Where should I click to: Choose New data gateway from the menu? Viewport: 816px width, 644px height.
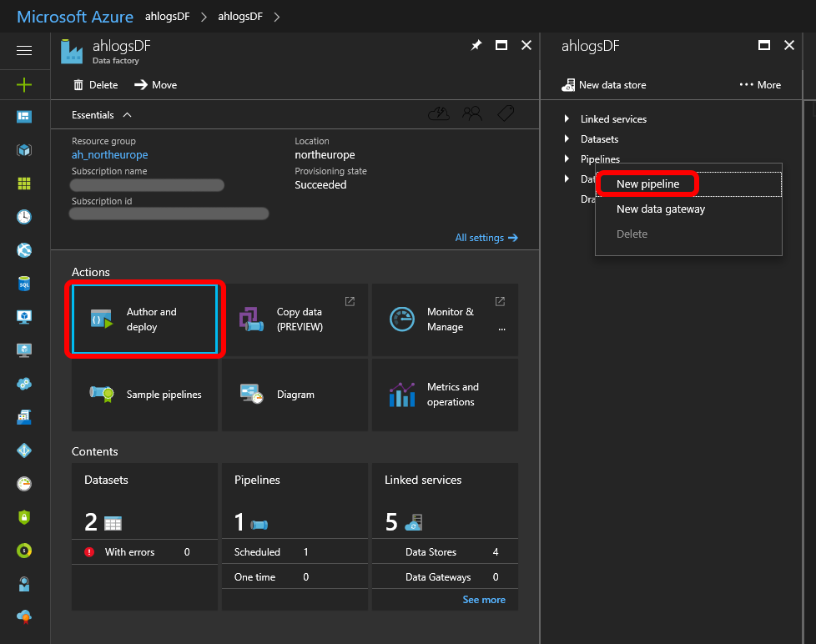click(688, 209)
